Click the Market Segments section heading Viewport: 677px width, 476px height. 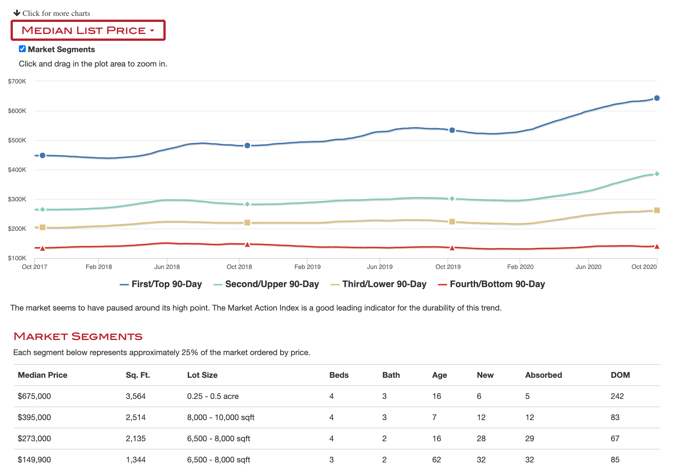click(78, 336)
